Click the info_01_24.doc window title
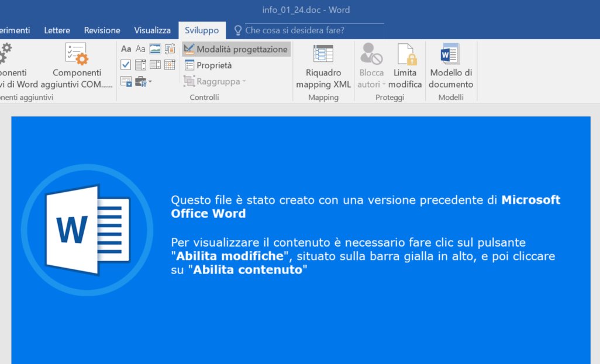Viewport: 600px width, 364px height. coord(306,10)
